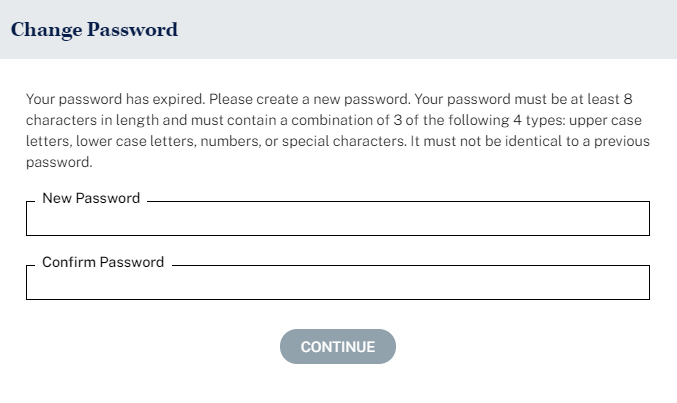This screenshot has width=677, height=403.
Task: Click the right end of Confirm Password field
Action: point(635,284)
